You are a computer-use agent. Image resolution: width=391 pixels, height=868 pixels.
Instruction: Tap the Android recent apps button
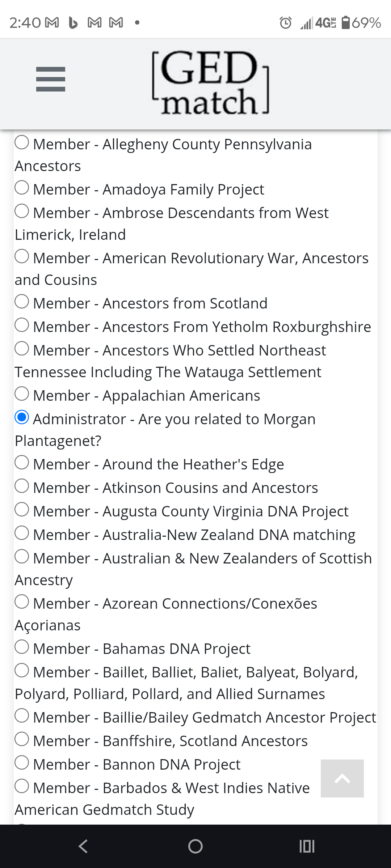307,846
